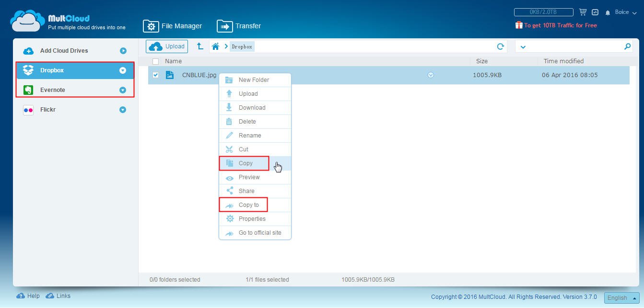
Task: Choose New Folder from context menu
Action: 255,80
